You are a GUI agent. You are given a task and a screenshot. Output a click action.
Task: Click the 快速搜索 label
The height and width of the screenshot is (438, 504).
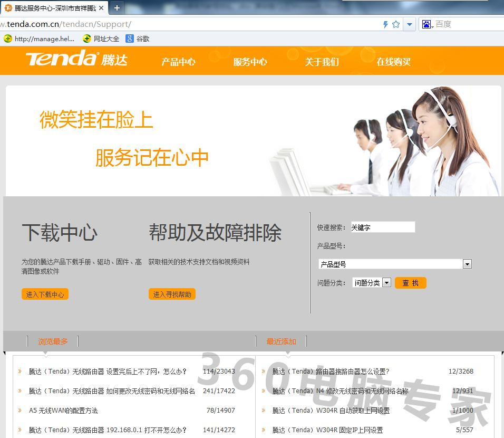click(331, 227)
